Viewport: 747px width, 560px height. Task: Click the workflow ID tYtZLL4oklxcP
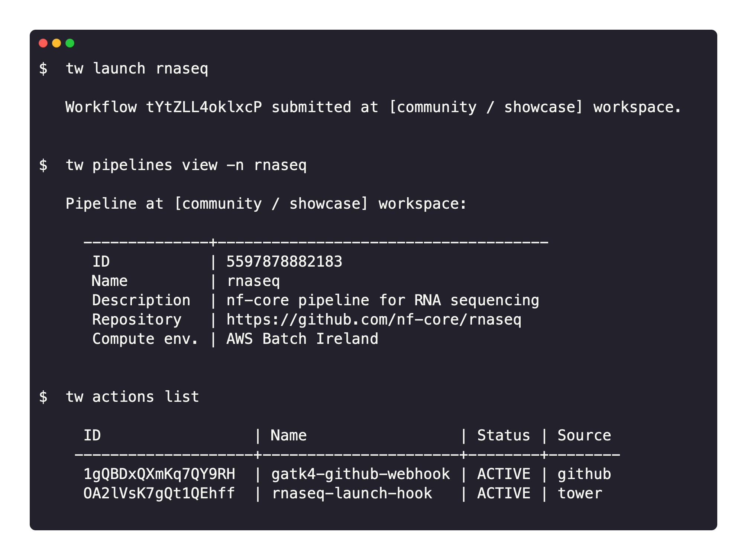[x=204, y=107]
